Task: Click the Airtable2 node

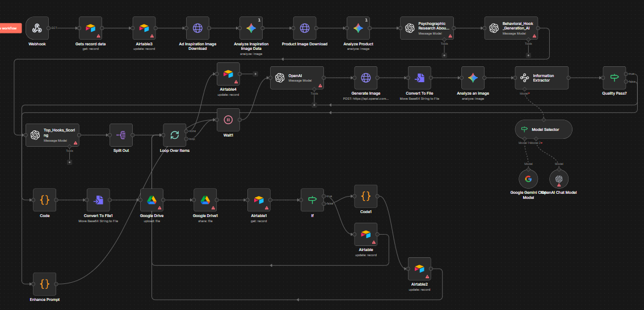Action: [419, 269]
